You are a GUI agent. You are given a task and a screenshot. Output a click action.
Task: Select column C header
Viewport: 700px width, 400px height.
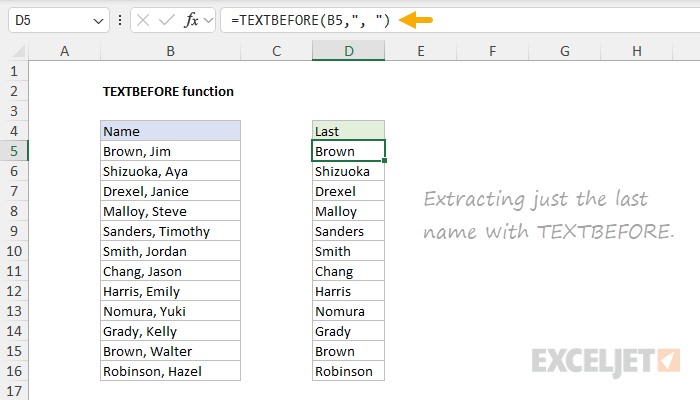[x=276, y=51]
